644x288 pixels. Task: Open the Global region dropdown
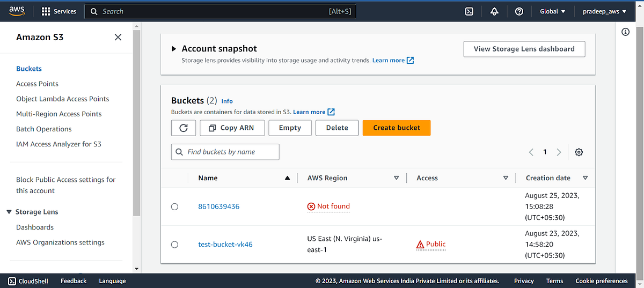click(553, 11)
